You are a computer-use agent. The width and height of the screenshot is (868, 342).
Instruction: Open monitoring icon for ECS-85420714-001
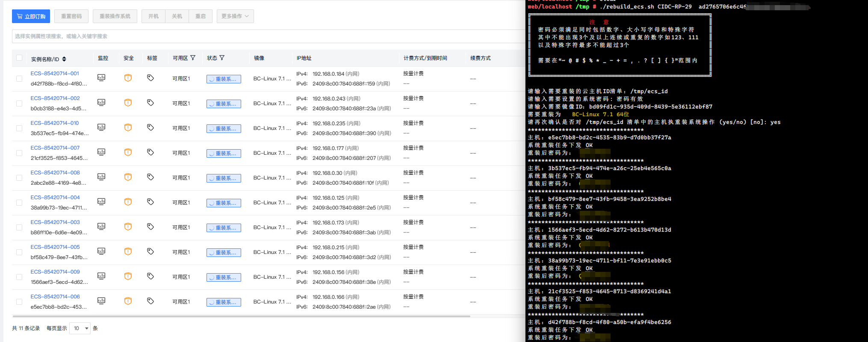pos(101,78)
